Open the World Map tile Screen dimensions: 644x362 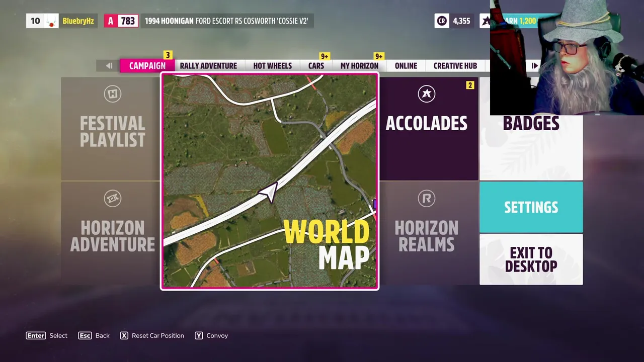pyautogui.click(x=270, y=182)
